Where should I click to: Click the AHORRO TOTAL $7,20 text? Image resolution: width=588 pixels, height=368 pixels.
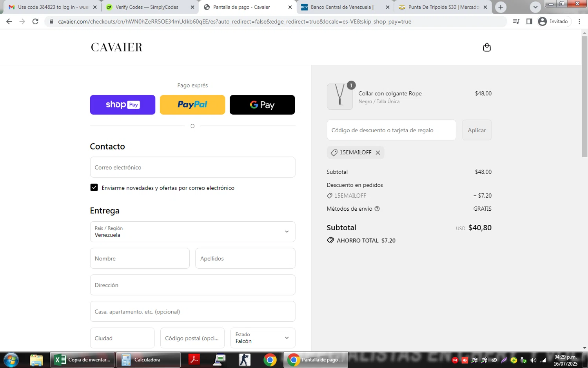[x=366, y=240]
